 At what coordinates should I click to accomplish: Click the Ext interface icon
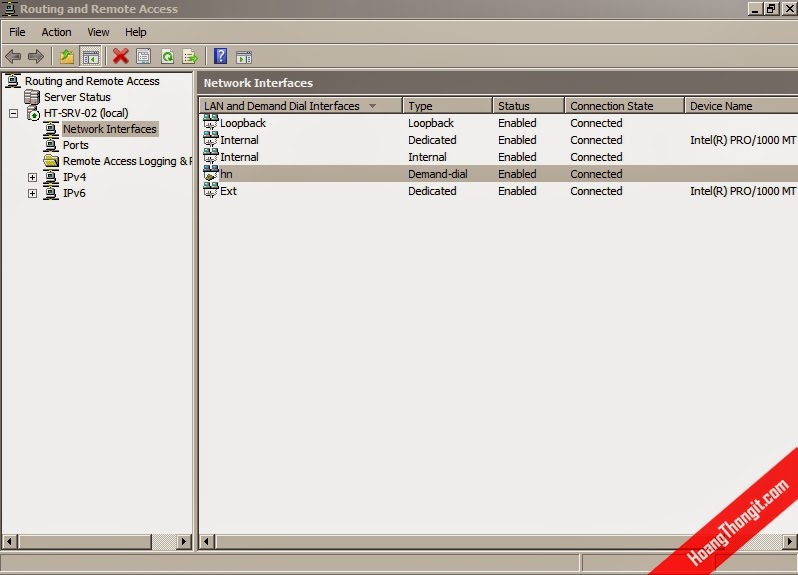pos(210,190)
